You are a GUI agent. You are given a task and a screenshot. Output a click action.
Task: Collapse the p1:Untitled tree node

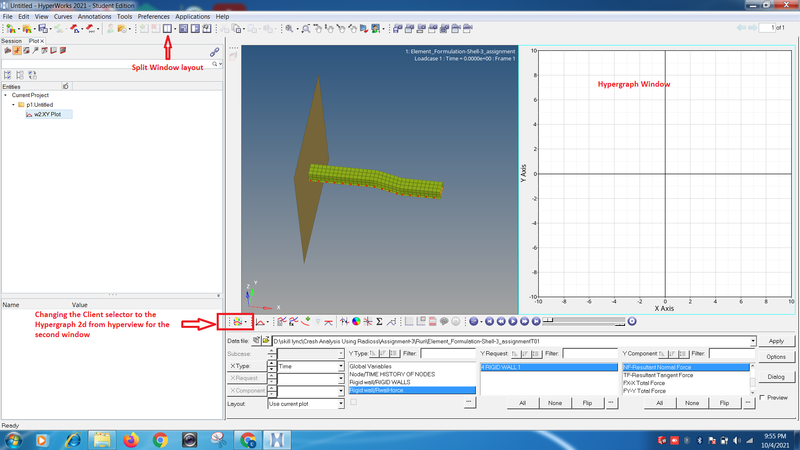tap(14, 105)
